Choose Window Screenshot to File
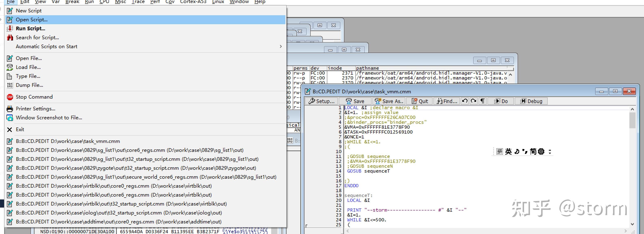Viewport: 644px width, 234px height. [x=49, y=118]
